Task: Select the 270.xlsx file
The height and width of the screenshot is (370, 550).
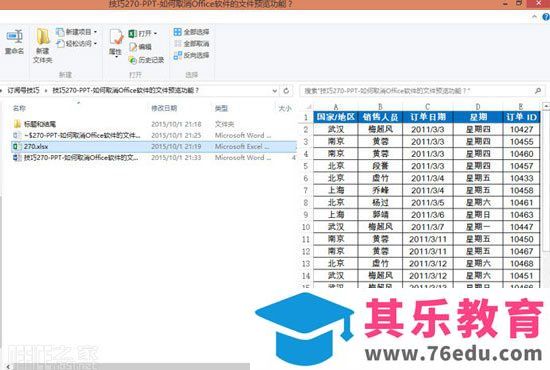Action: coord(154,147)
